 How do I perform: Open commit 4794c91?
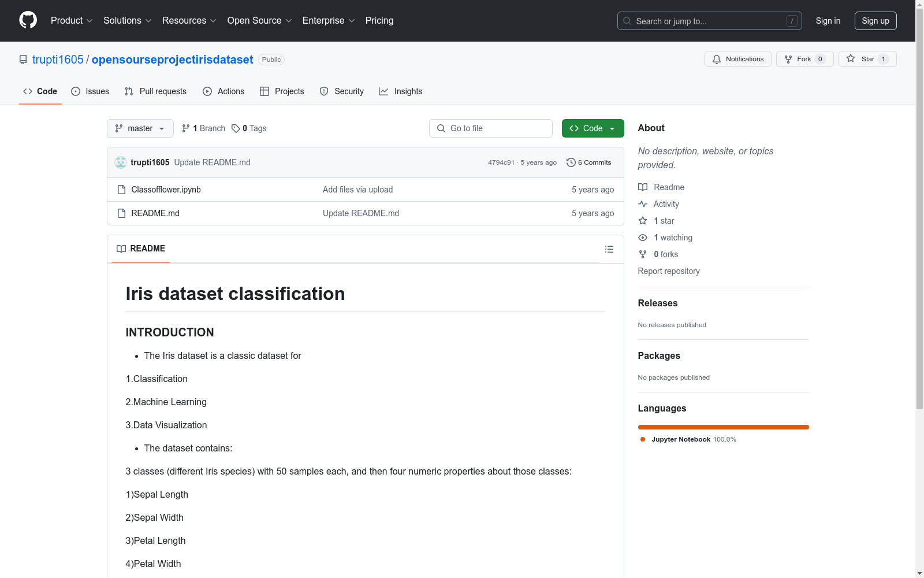[x=501, y=162]
